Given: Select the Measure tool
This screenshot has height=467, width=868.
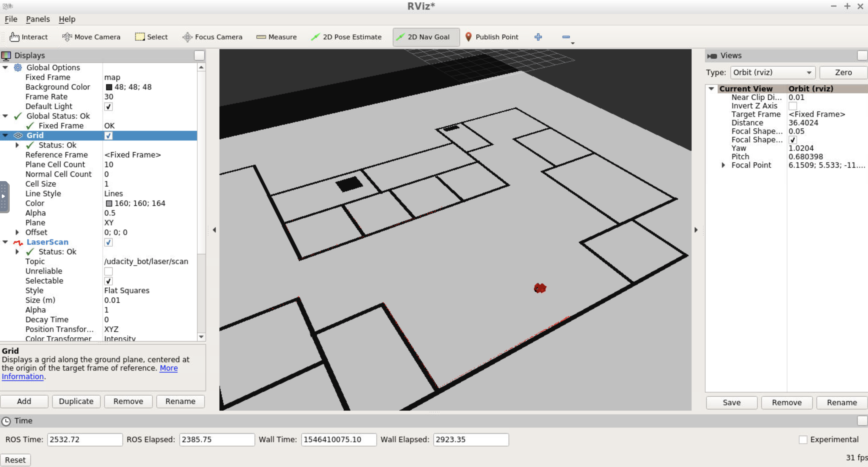Looking at the screenshot, I should (x=276, y=37).
